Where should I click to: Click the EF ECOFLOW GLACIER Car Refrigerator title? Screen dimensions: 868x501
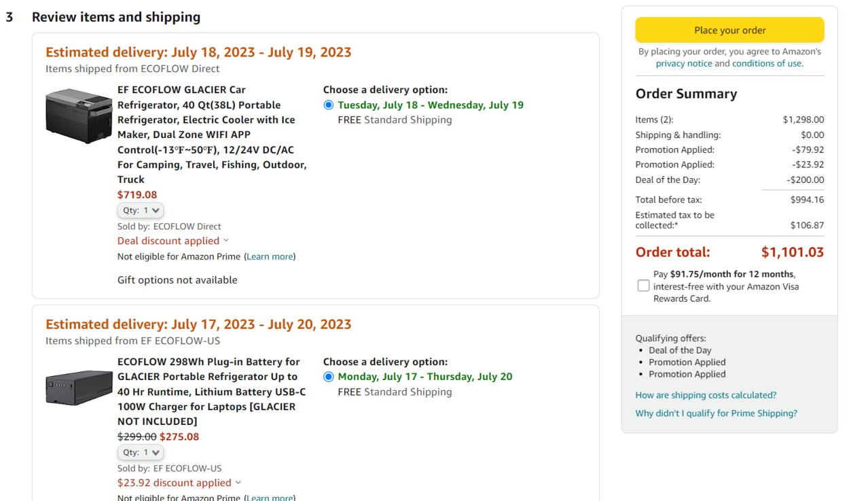point(212,135)
